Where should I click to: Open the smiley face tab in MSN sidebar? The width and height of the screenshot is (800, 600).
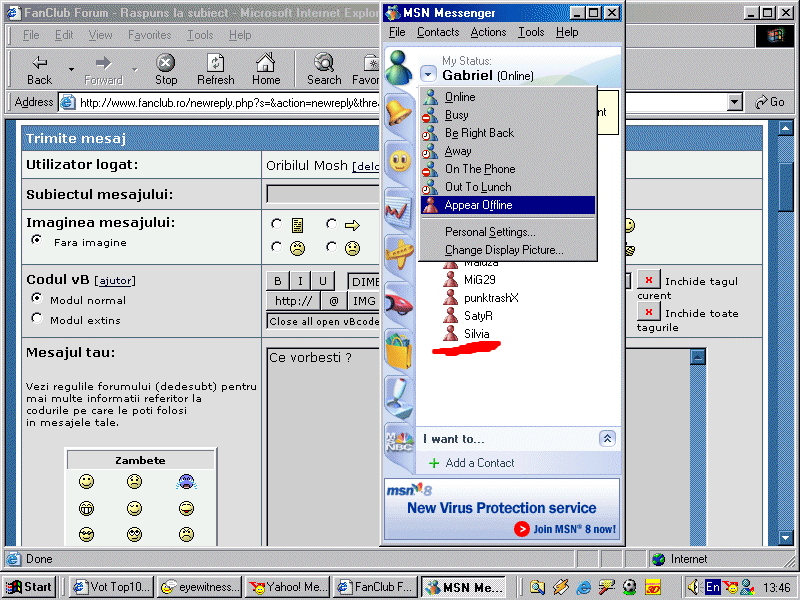[x=399, y=161]
